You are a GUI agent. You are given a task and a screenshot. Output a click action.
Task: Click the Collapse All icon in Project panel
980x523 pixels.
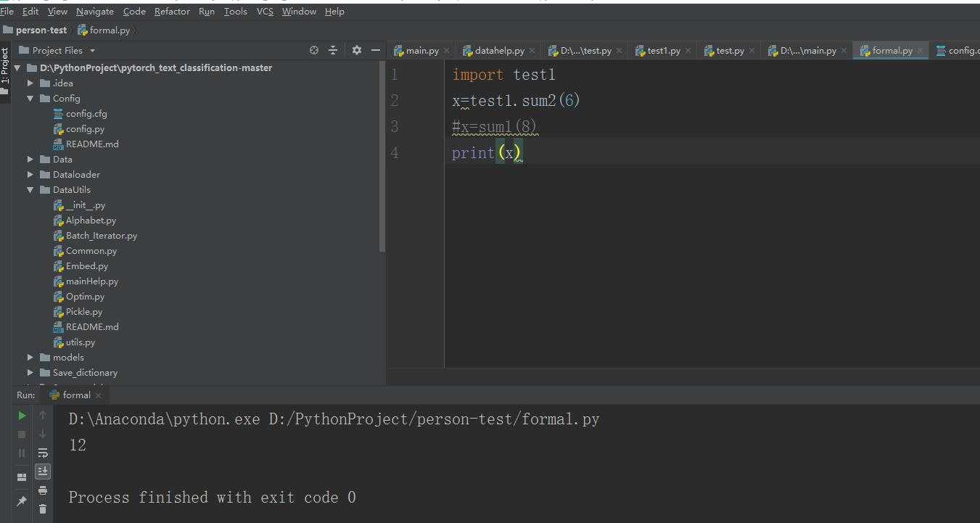[x=333, y=50]
